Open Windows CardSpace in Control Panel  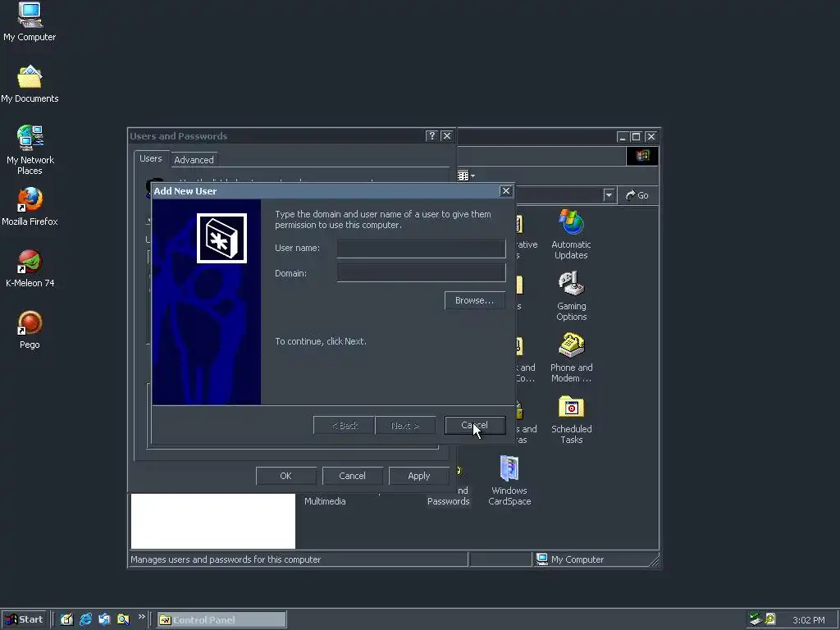pos(509,481)
